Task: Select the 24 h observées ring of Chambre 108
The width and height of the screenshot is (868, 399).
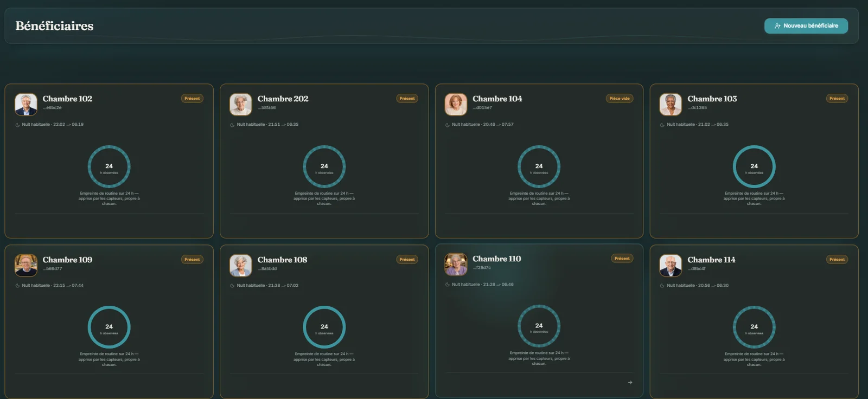Action: click(x=324, y=327)
